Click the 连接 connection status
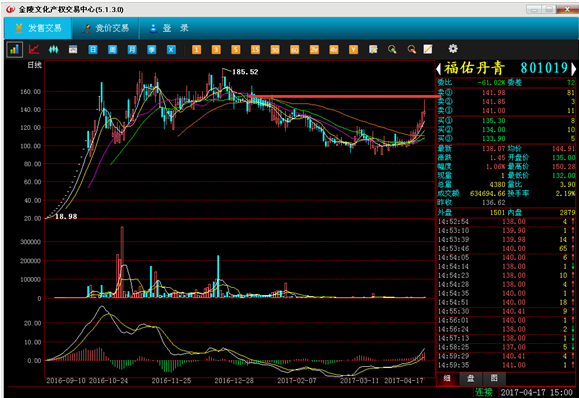This screenshot has height=398, width=579. (484, 392)
